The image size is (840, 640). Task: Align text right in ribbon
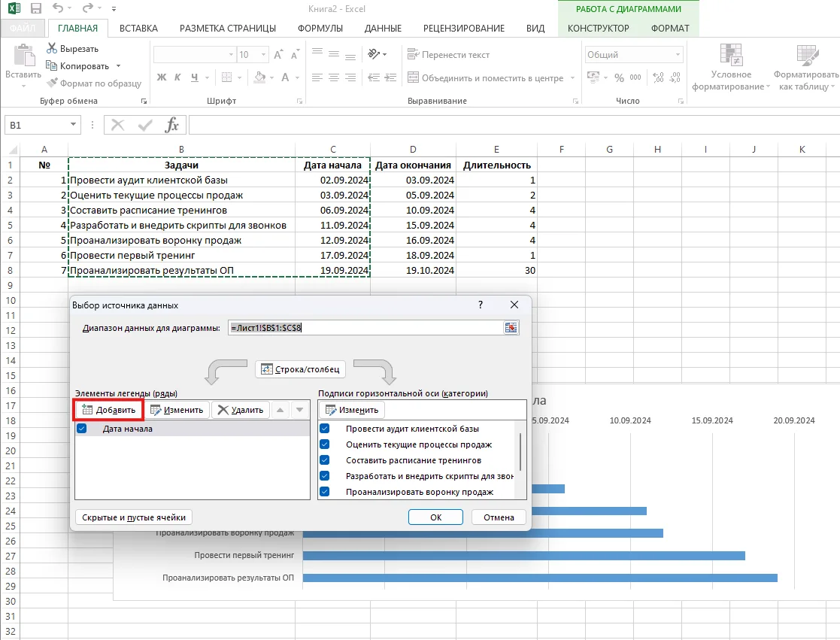click(350, 77)
